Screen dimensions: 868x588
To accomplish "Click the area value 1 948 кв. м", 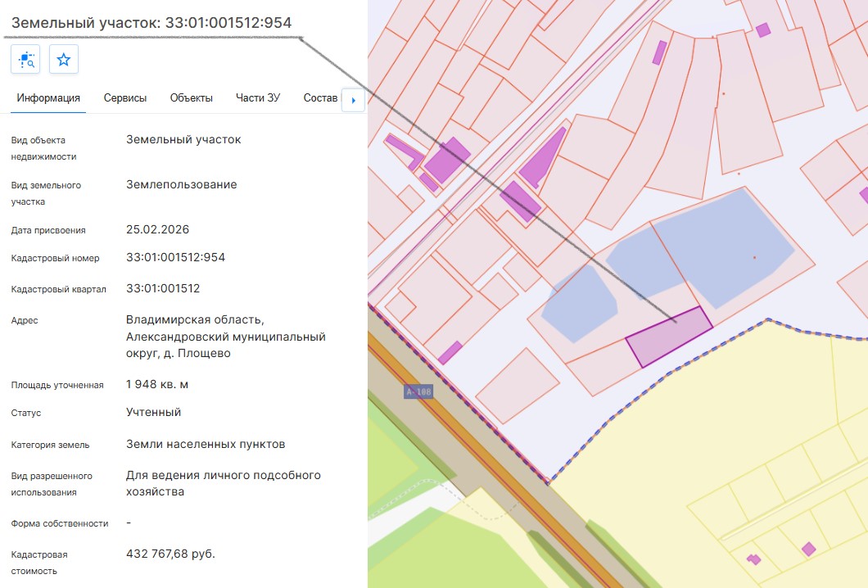I will [157, 384].
